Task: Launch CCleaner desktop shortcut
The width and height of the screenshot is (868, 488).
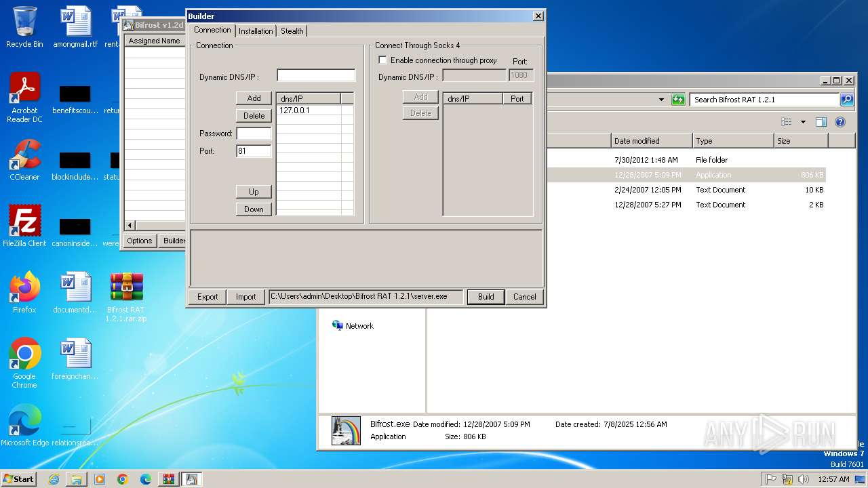Action: [x=24, y=160]
